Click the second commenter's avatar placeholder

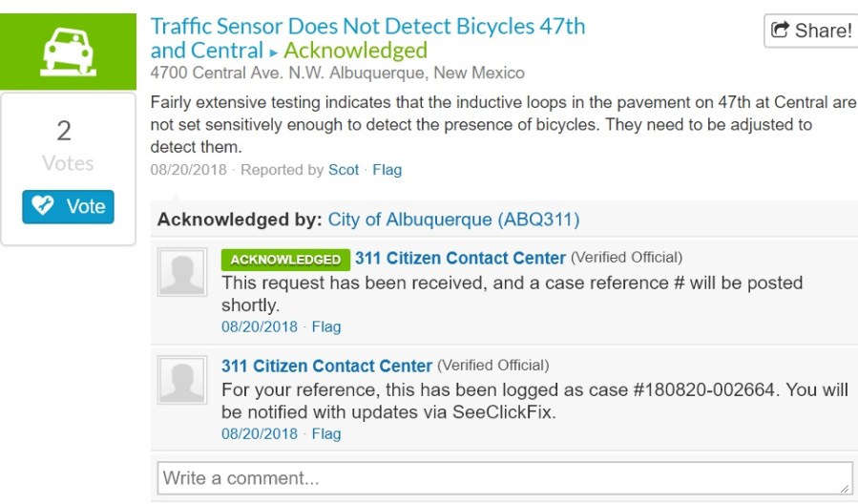pos(181,380)
